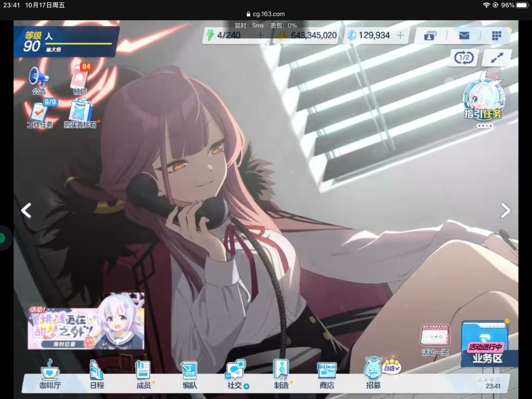Image resolution: width=532 pixels, height=399 pixels.
Task: Tap the green floating side button
Action: pyautogui.click(x=3, y=238)
